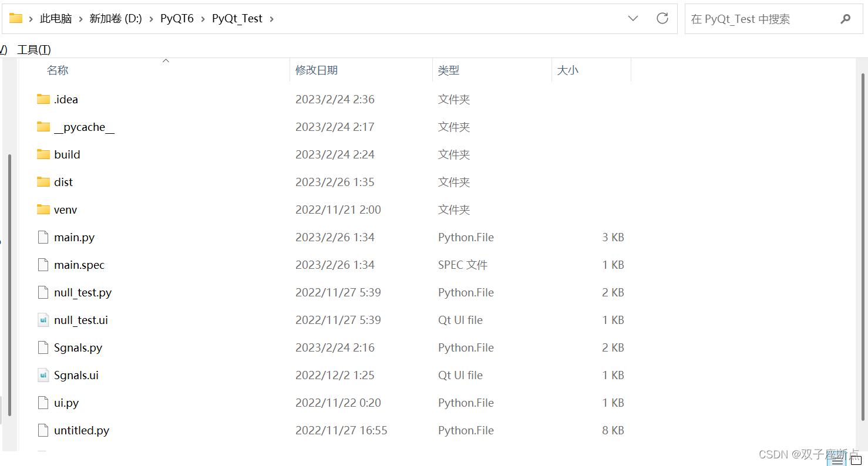The image size is (868, 466).
Task: Click PyQt_Test in breadcrumb path
Action: [x=237, y=19]
